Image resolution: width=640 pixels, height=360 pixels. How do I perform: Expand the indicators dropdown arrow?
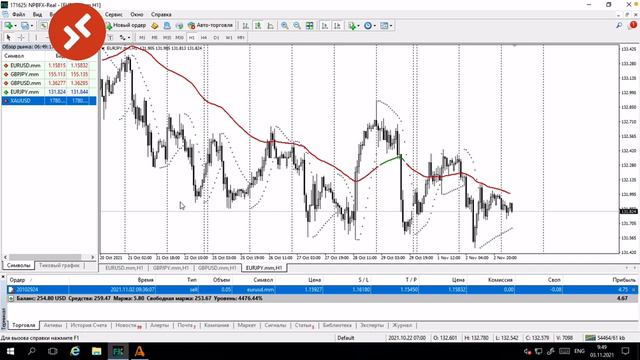coord(358,26)
